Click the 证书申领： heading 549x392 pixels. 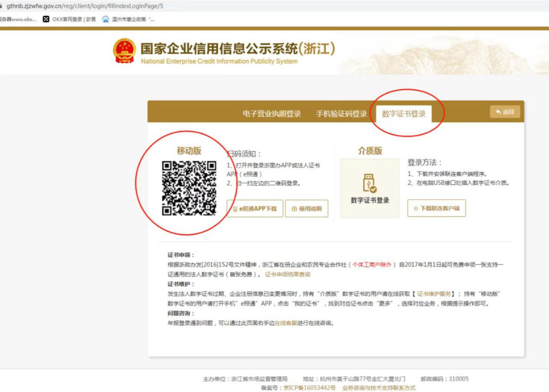point(181,255)
